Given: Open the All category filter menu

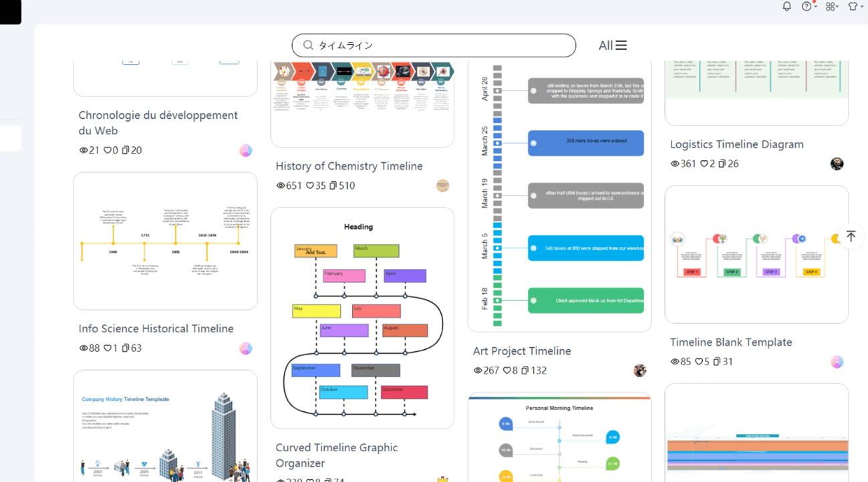Looking at the screenshot, I should (x=613, y=45).
